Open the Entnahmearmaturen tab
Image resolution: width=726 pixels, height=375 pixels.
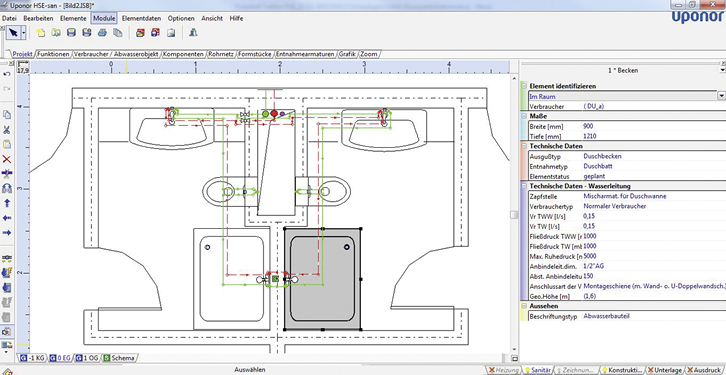tap(305, 54)
